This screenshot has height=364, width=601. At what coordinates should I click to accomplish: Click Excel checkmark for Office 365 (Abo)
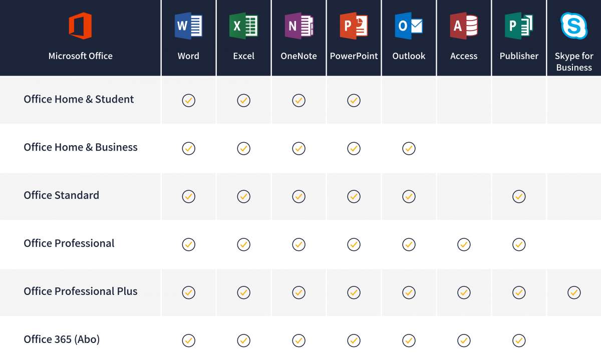(243, 340)
